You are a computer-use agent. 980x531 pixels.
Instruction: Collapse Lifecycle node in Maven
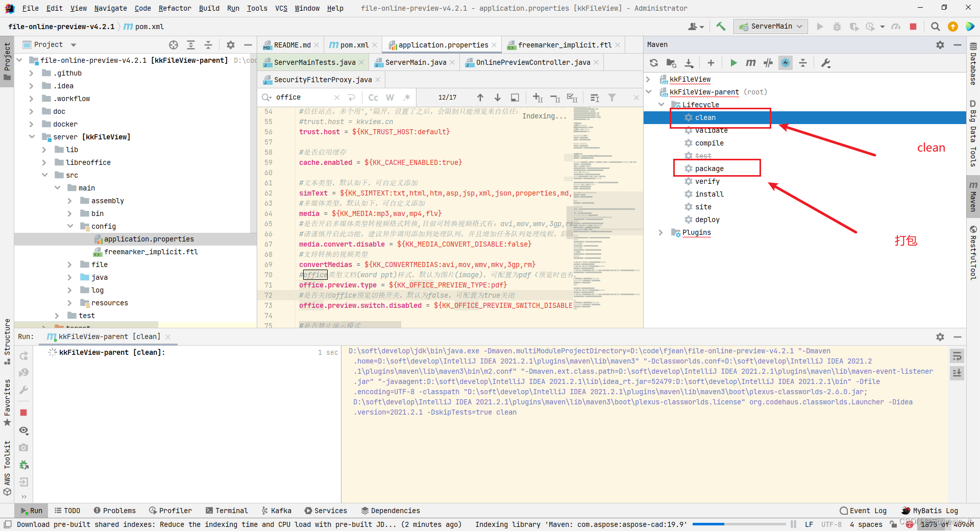(x=661, y=105)
